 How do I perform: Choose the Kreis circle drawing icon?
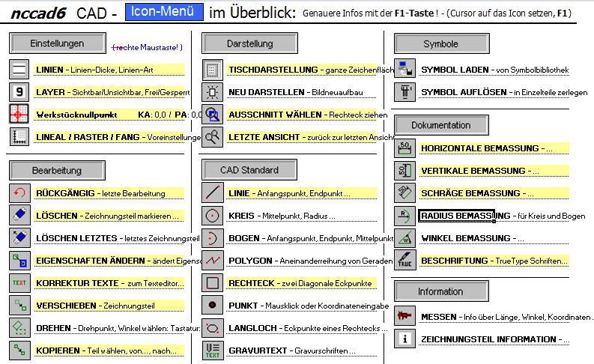(213, 216)
